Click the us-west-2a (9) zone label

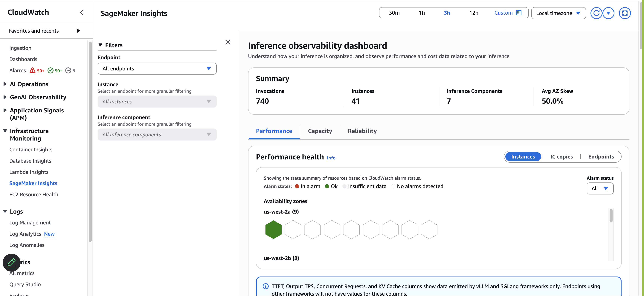tap(281, 212)
